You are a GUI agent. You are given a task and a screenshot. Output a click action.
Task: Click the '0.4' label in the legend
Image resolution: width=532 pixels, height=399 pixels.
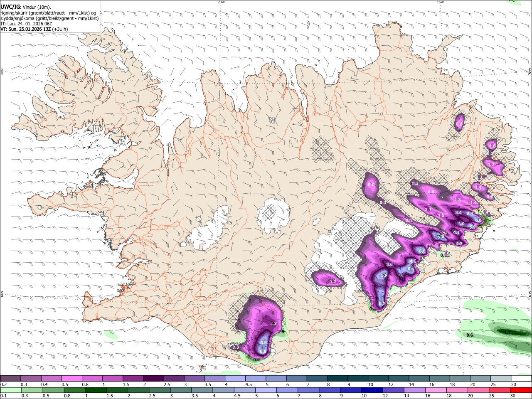(x=44, y=384)
